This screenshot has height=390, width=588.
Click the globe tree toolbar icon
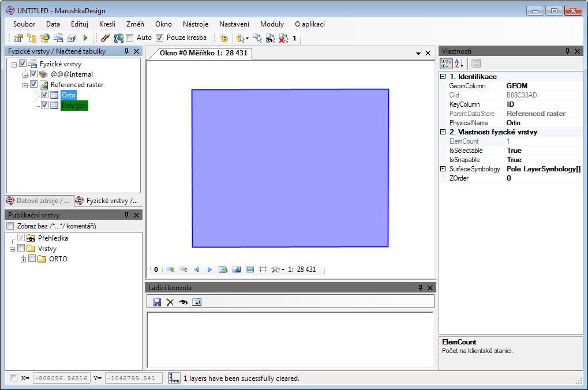[x=45, y=38]
